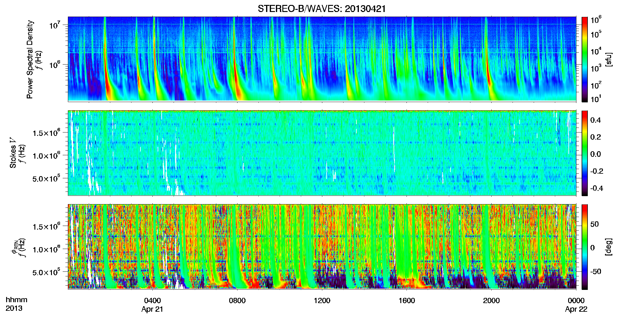This screenshot has width=644, height=332.
Task: Click the Stokes V colorbar
Action: [x=585, y=153]
